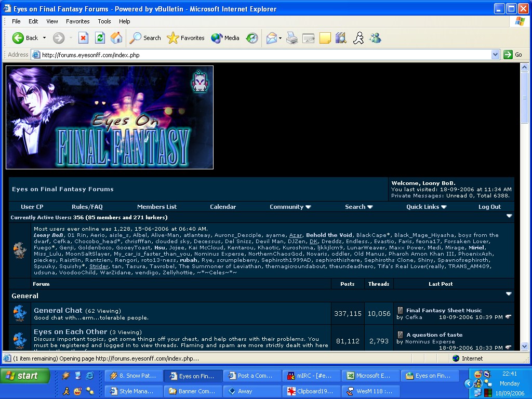This screenshot has height=399, width=532.
Task: Click the yellow note Discuss icon
Action: point(325,38)
